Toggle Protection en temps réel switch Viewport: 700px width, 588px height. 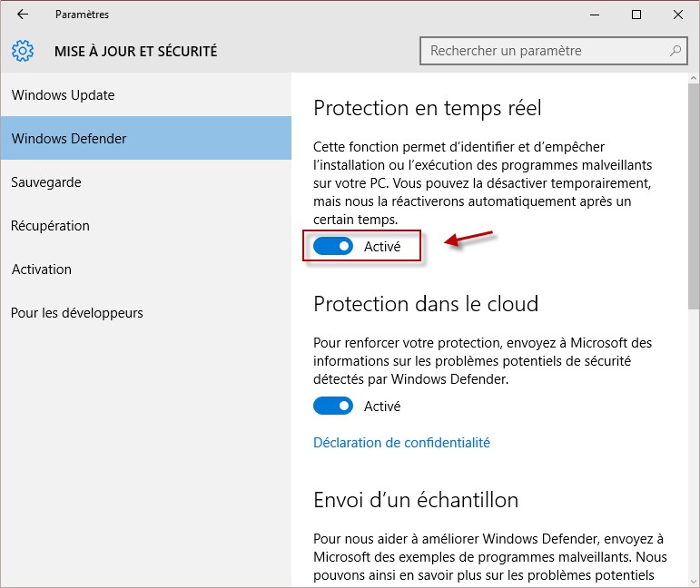coord(333,246)
